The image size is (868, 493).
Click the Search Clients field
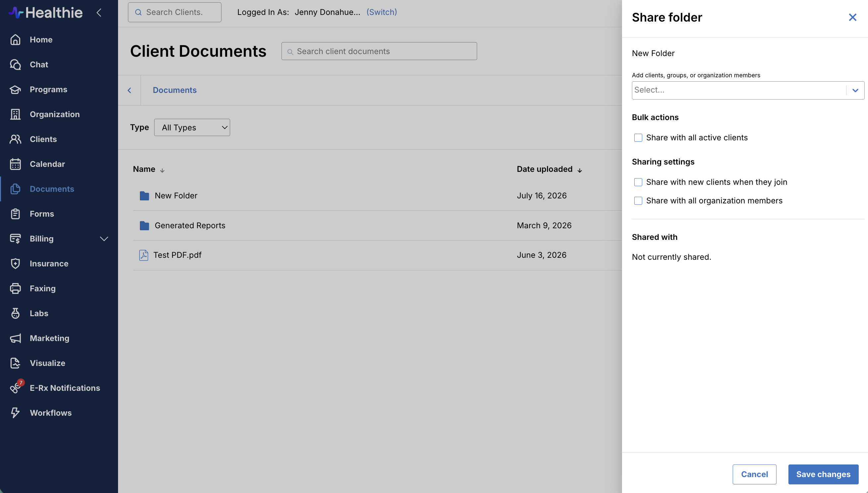(x=174, y=12)
